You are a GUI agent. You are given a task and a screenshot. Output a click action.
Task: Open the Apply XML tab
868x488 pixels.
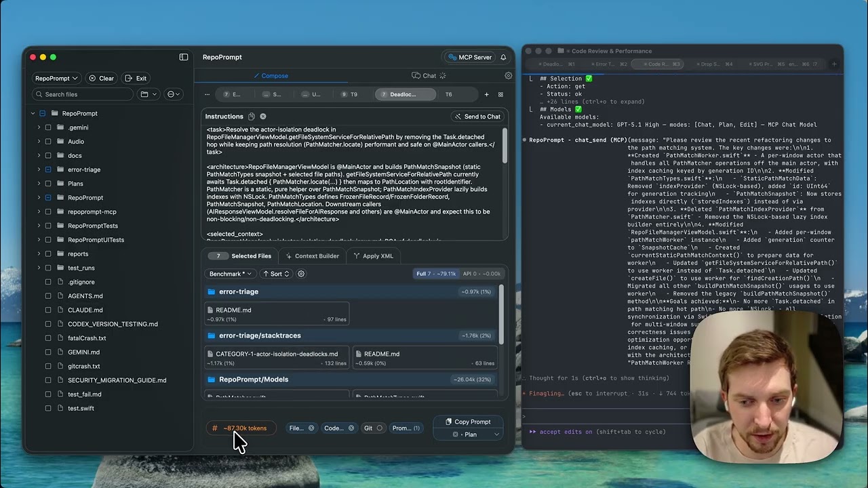(373, 256)
